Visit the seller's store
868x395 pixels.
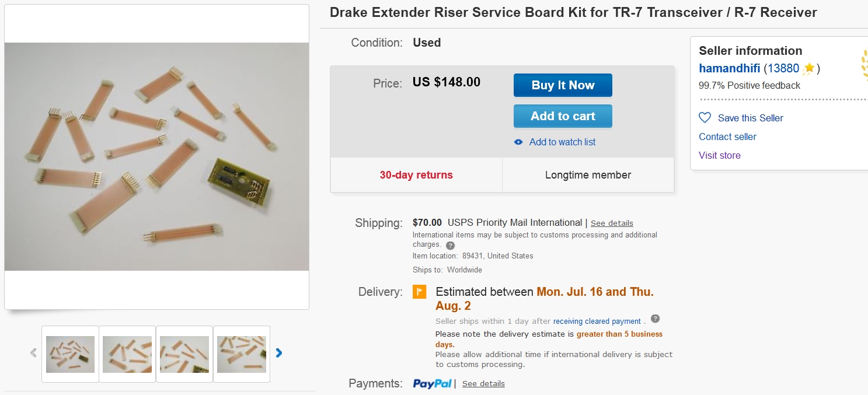coord(719,155)
